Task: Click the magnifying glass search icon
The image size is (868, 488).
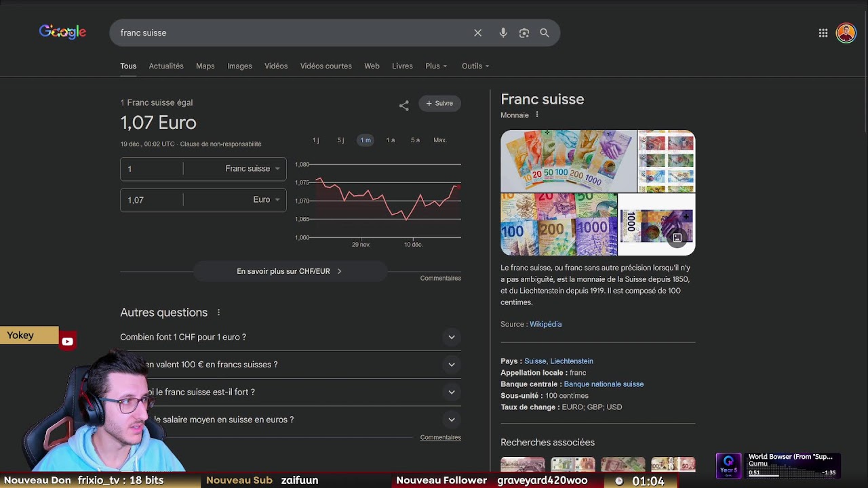Action: pos(545,33)
